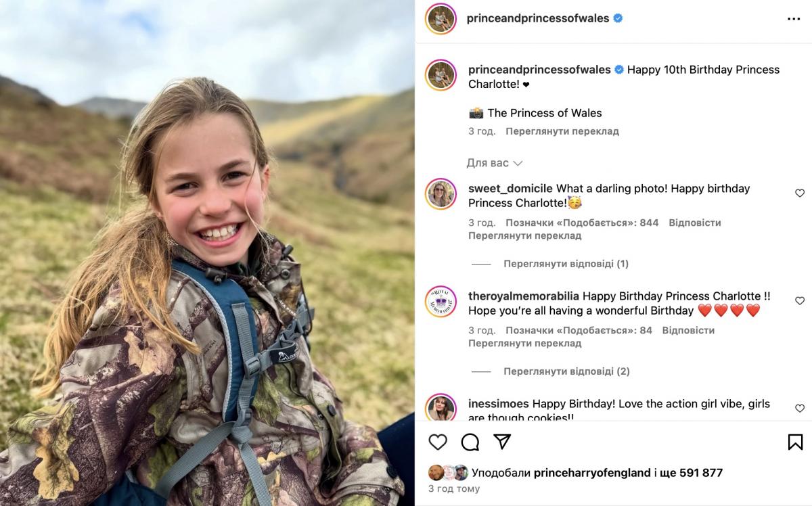This screenshot has height=506, width=812.
Task: Open likes count 'Позначки «Подобається»: 84'
Action: [x=579, y=330]
